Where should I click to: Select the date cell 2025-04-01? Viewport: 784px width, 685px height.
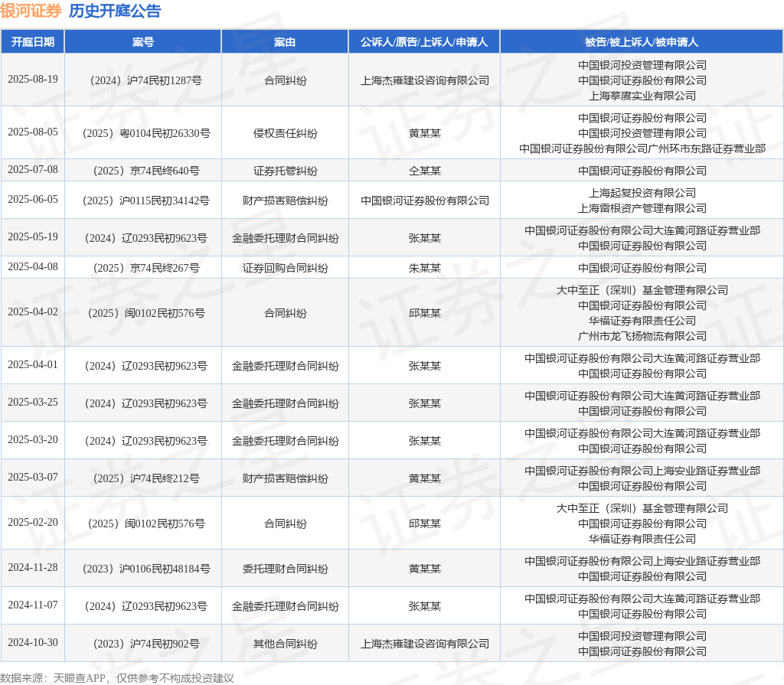click(33, 365)
